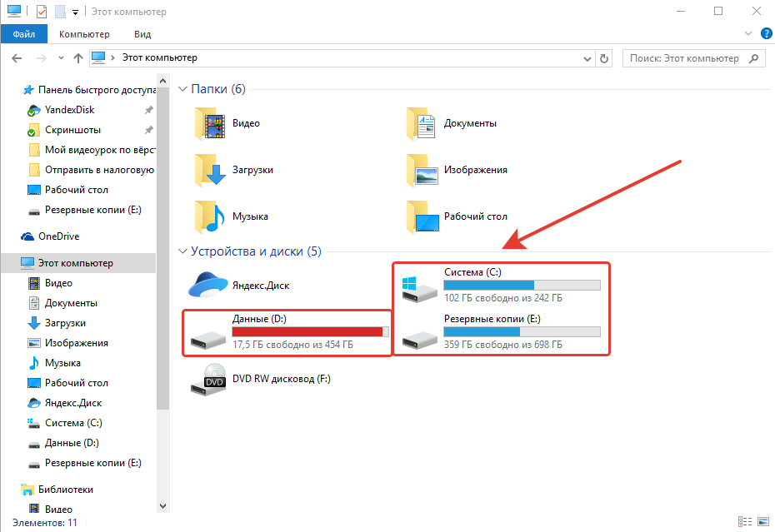This screenshot has height=532, width=775.
Task: Open the Компьютер ribbon tab
Action: pos(84,34)
